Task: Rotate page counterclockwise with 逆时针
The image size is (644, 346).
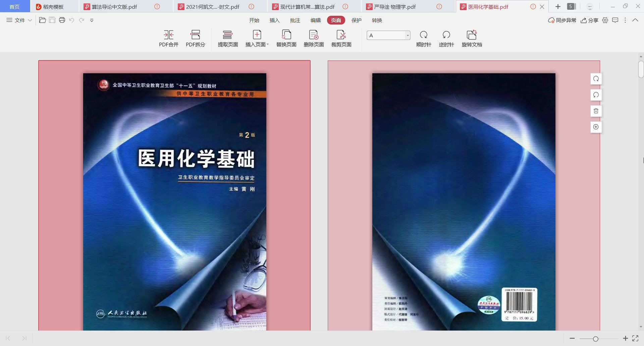Action: pyautogui.click(x=446, y=39)
